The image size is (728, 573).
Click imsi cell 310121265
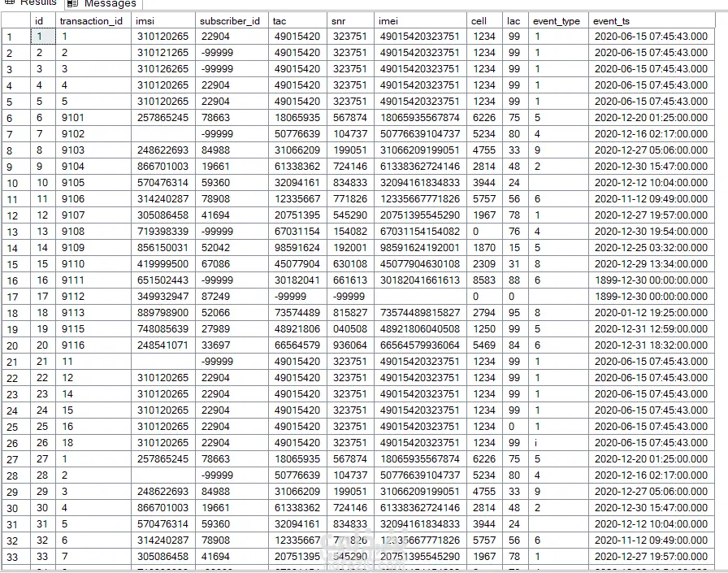[163, 53]
